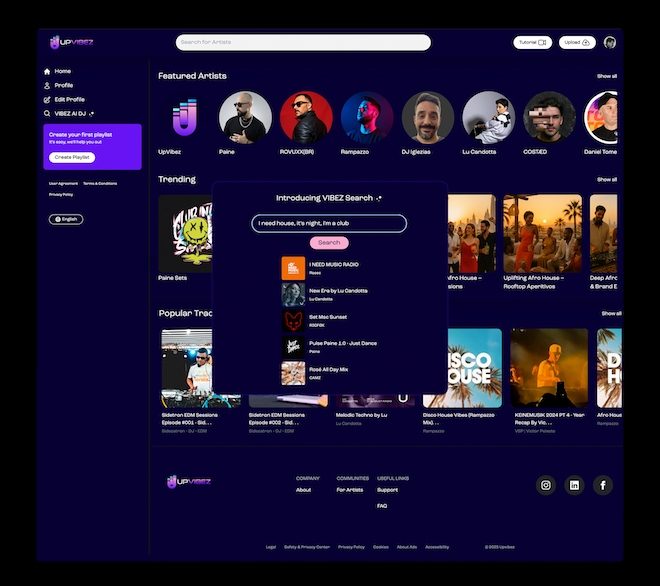Open the FAQ footer link
The height and width of the screenshot is (586, 660).
click(x=382, y=506)
